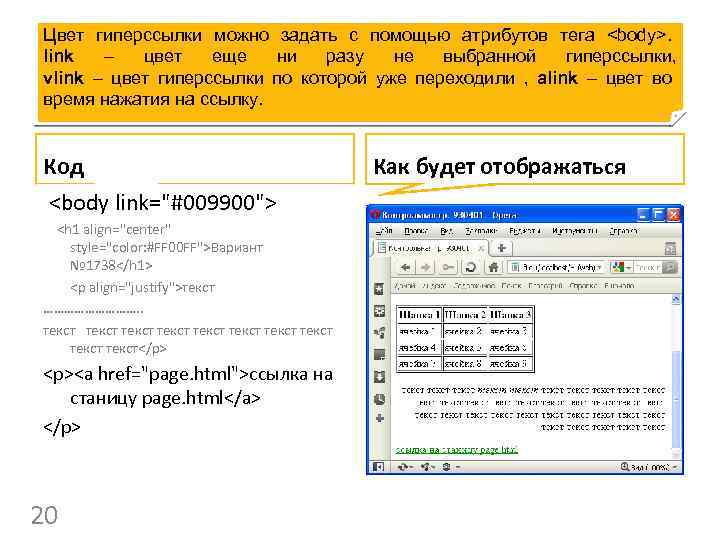Click table cell ячейка 1
The width and height of the screenshot is (720, 540).
click(x=419, y=331)
